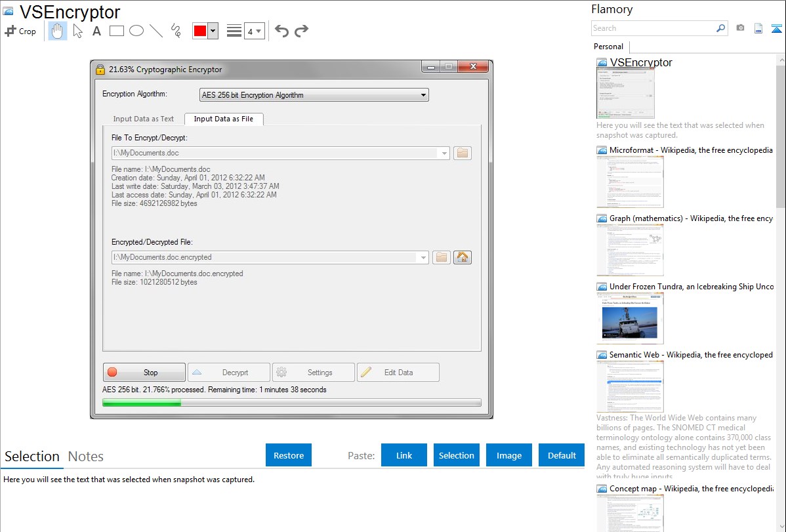Click the Restore button
Image resolution: width=786 pixels, height=532 pixels.
point(289,455)
